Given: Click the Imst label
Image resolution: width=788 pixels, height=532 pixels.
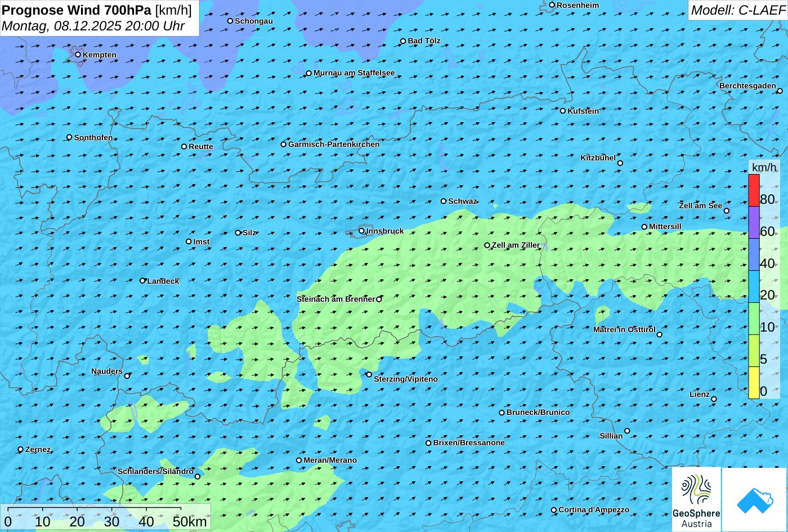Looking at the screenshot, I should click(x=202, y=242).
